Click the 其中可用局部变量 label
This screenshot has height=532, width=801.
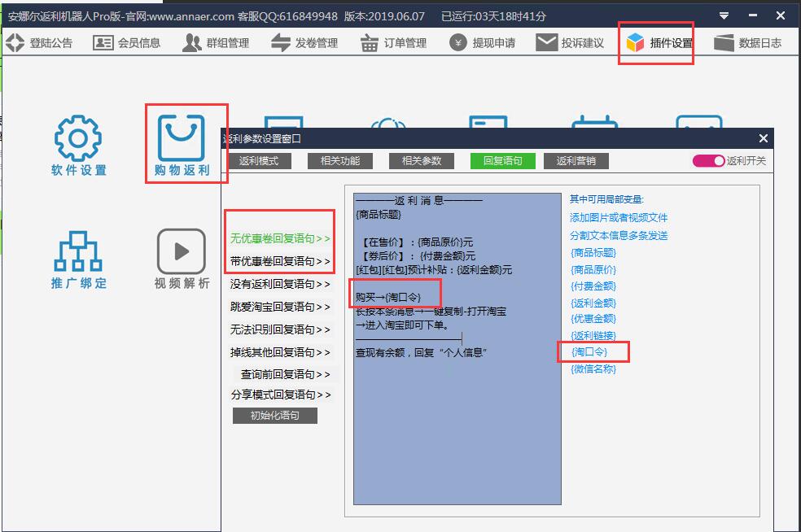pyautogui.click(x=607, y=199)
